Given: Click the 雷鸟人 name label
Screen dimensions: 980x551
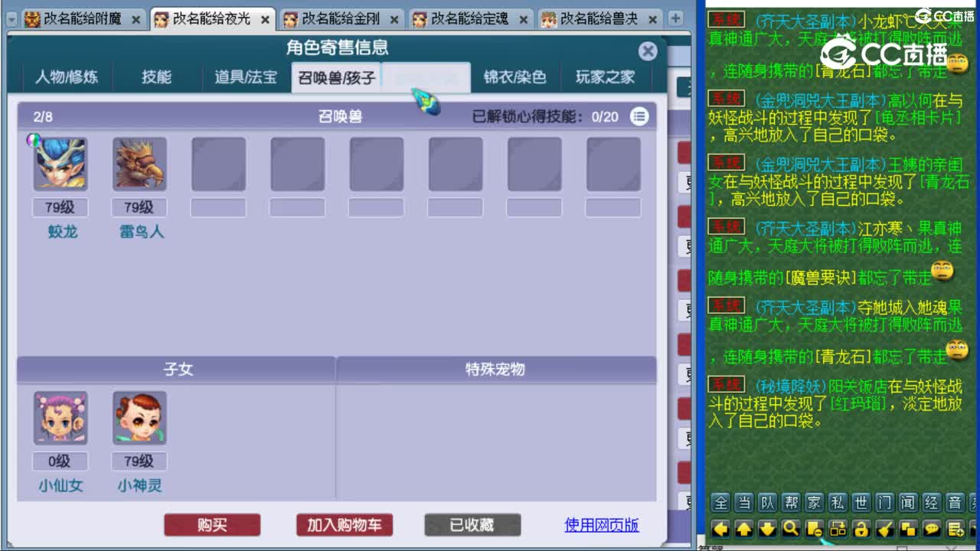Looking at the screenshot, I should (142, 232).
